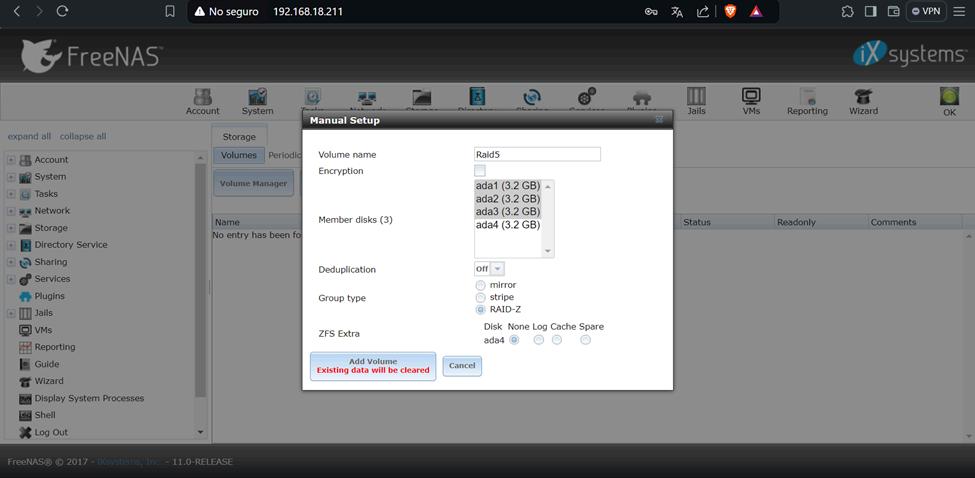
Task: Expand Sharing tree node
Action: click(x=11, y=262)
